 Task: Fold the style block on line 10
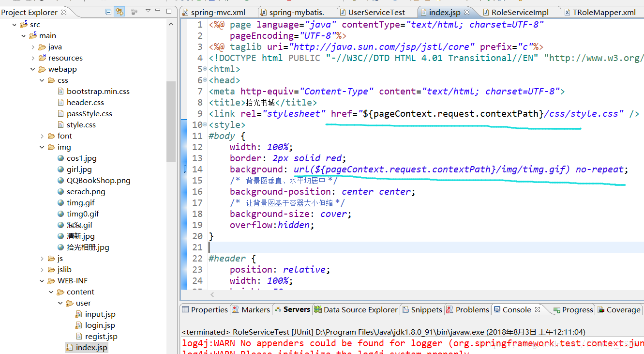[205, 125]
